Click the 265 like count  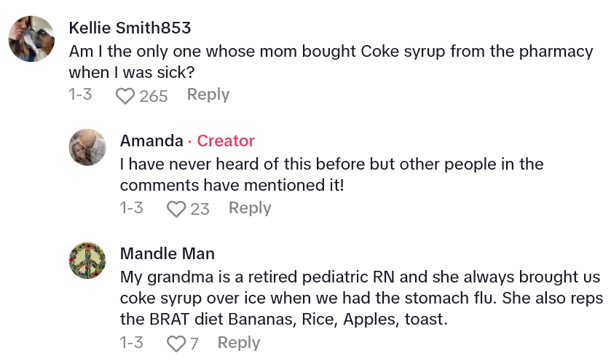[154, 95]
